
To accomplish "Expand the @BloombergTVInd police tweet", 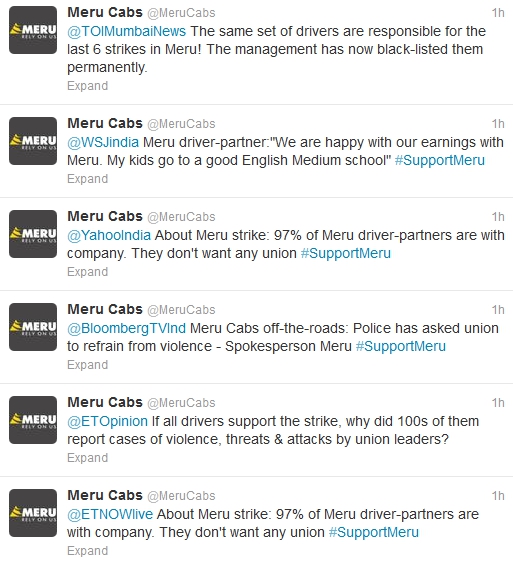I will [87, 365].
